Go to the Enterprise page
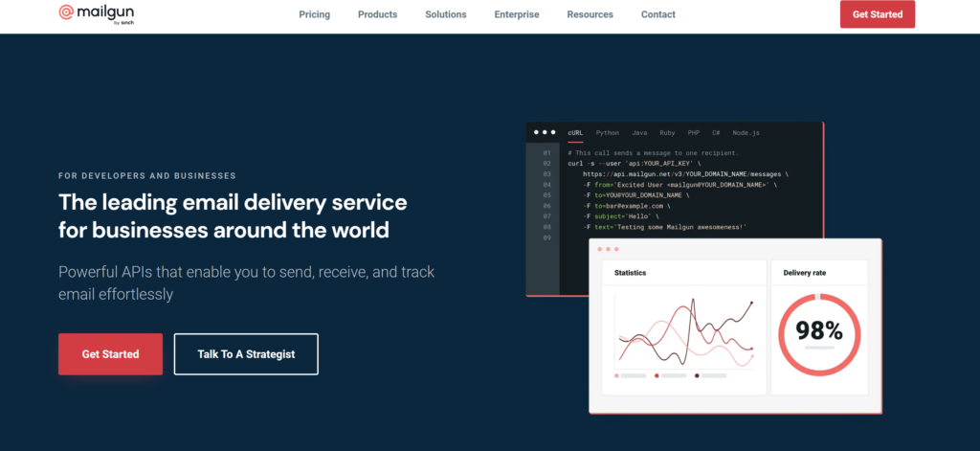 point(517,14)
